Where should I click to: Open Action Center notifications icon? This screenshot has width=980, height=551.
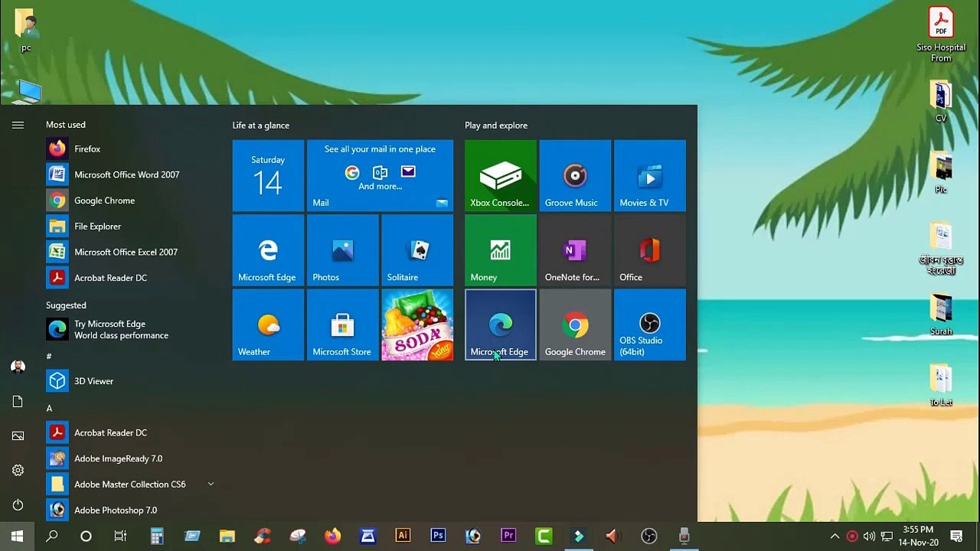pyautogui.click(x=956, y=536)
